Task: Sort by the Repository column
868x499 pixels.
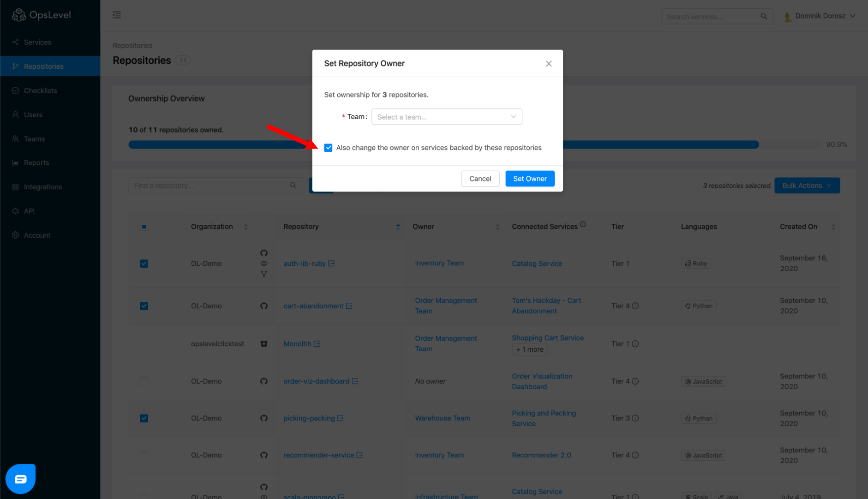Action: pos(398,227)
